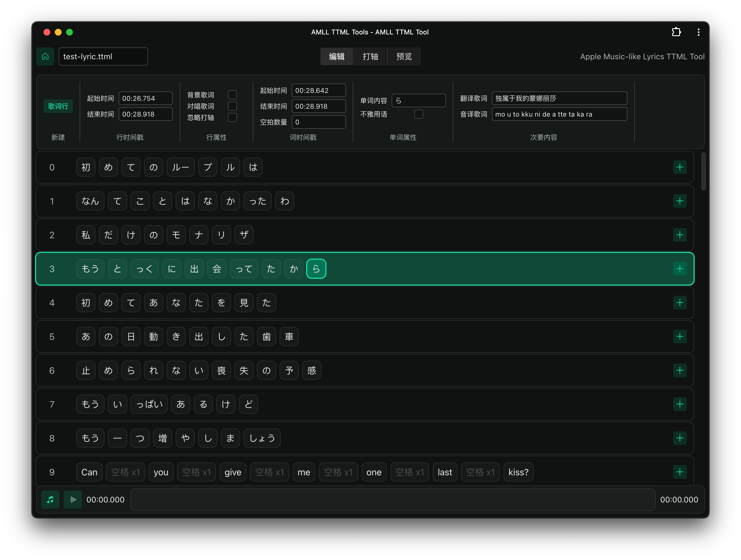Add a word to line 4 with plus

[680, 303]
